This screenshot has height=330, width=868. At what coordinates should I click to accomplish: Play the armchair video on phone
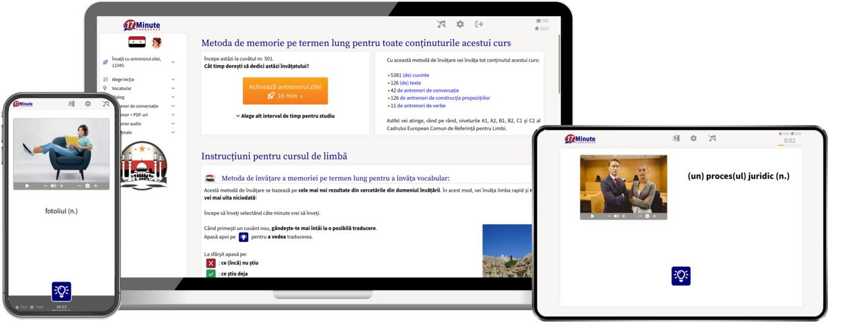[x=27, y=185]
